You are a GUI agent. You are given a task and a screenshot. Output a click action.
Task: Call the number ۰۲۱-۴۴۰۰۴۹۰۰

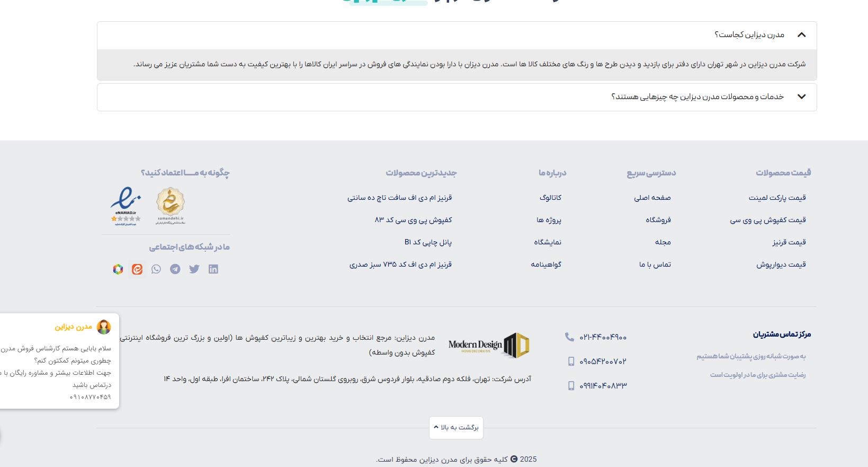point(603,337)
